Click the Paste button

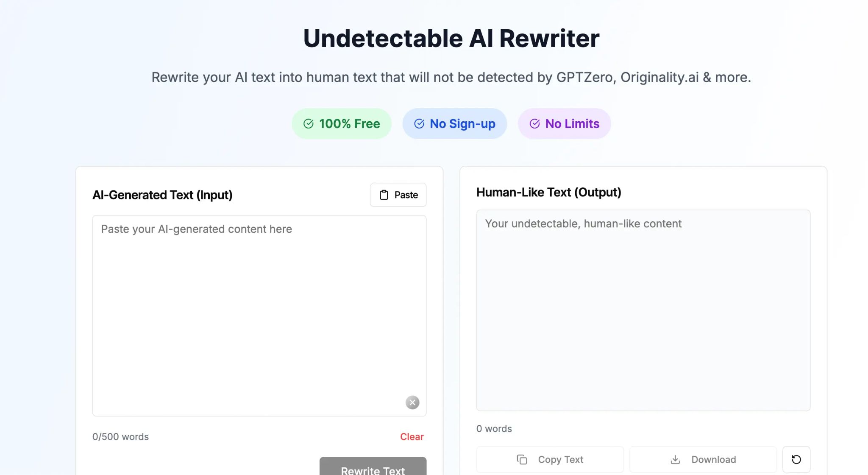tap(398, 195)
